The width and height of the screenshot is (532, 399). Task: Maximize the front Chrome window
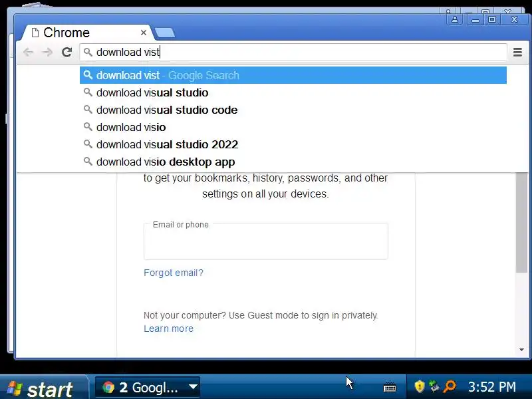(x=492, y=20)
